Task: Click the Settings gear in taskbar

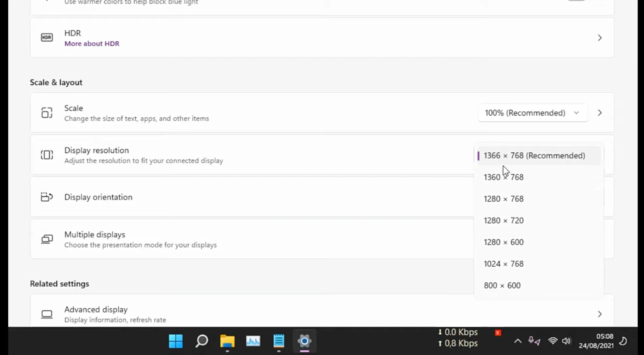Action: (x=304, y=341)
